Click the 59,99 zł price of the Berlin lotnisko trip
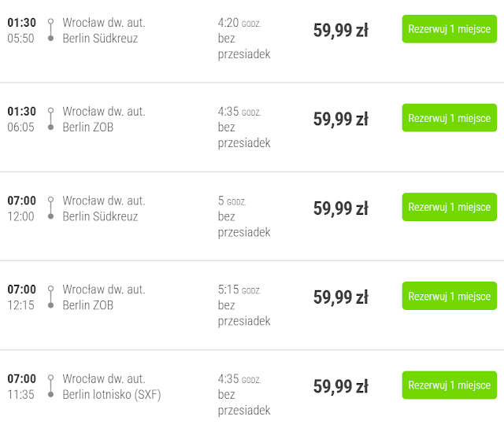Image resolution: width=504 pixels, height=435 pixels. (x=340, y=386)
